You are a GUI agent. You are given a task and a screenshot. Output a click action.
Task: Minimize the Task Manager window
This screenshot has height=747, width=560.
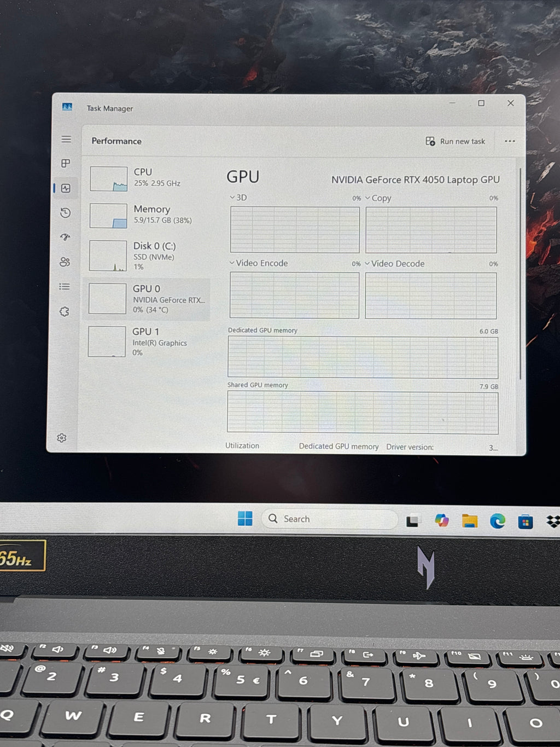pos(452,102)
